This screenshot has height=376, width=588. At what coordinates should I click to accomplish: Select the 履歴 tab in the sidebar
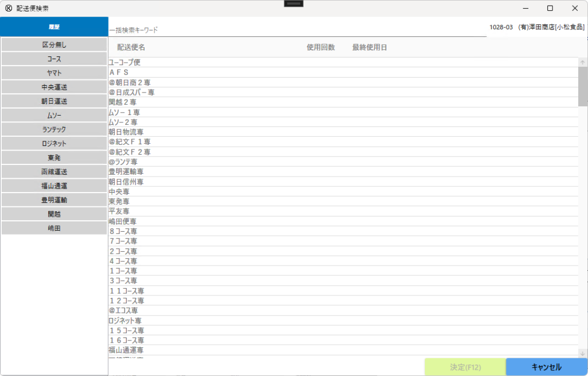(55, 26)
